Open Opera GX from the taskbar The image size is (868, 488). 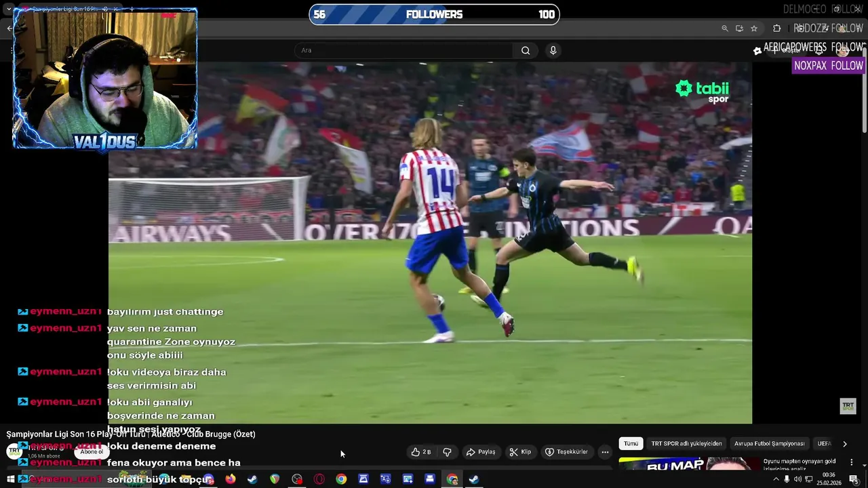pos(319,479)
